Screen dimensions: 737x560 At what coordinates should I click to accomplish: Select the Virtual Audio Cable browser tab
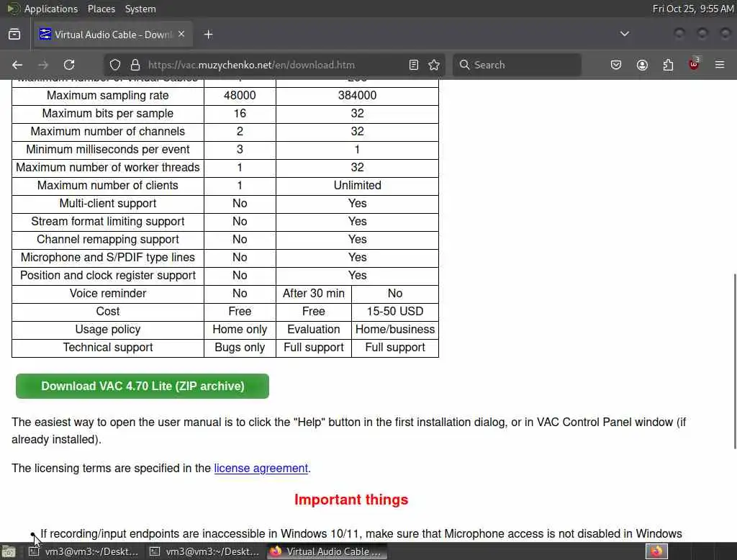tap(113, 35)
